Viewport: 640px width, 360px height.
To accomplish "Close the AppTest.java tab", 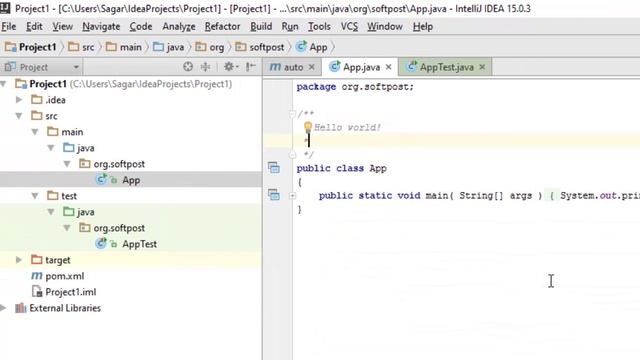I will [482, 67].
